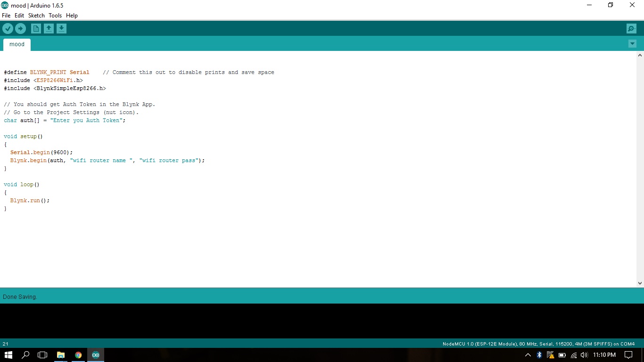Screen dimensions: 644x362
Task: Click the "Go to the Project Settings" comment
Action: click(71, 112)
